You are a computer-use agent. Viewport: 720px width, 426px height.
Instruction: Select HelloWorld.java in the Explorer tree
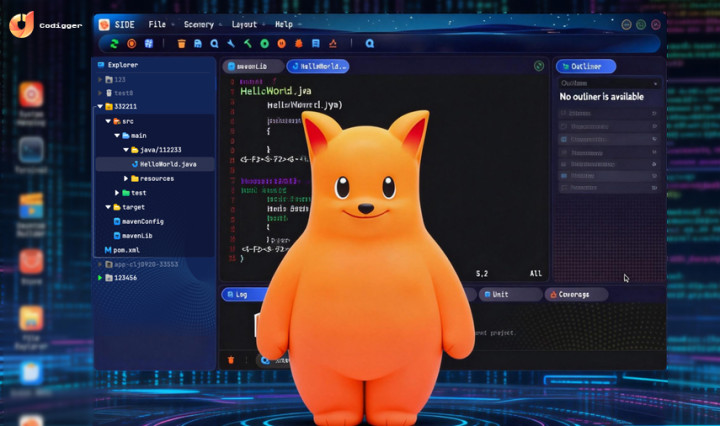tap(155, 164)
